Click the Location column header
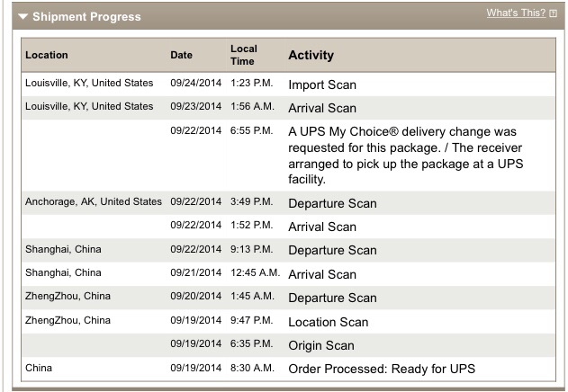Image resolution: width=568 pixels, height=392 pixels. (47, 55)
